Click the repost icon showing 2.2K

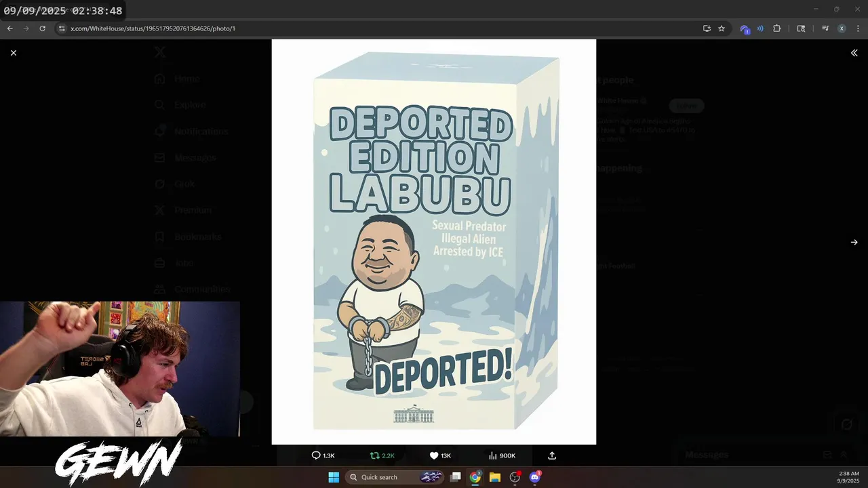click(x=382, y=455)
